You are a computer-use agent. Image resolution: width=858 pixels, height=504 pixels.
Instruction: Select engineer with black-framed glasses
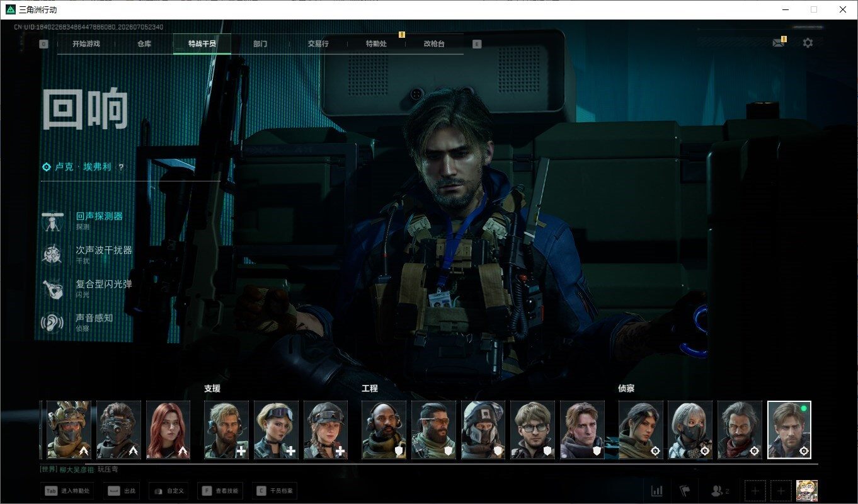(x=532, y=430)
